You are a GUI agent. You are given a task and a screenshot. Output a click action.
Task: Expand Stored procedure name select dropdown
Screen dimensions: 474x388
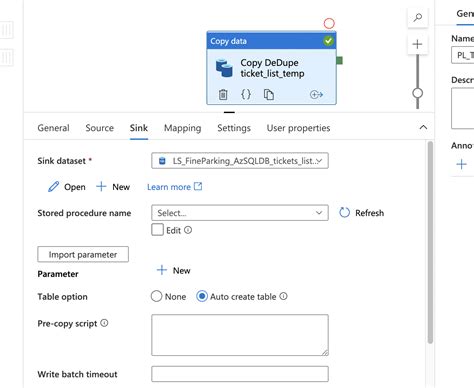pos(240,213)
